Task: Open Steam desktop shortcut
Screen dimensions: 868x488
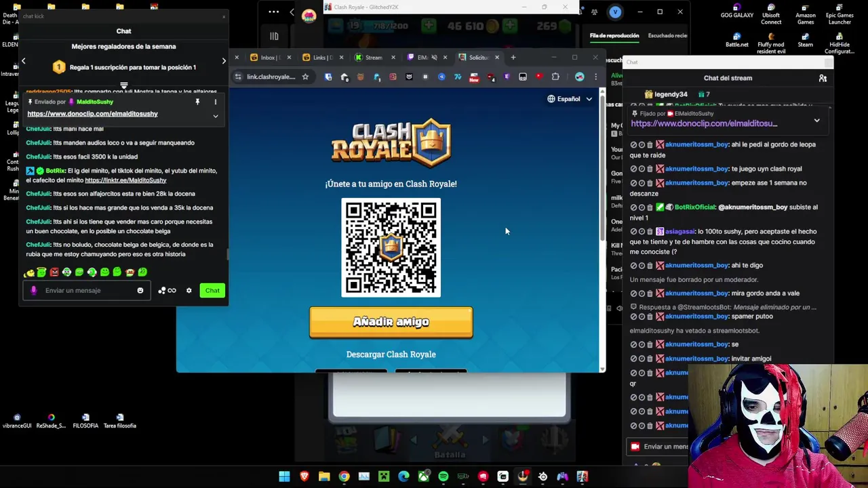Action: (806, 40)
